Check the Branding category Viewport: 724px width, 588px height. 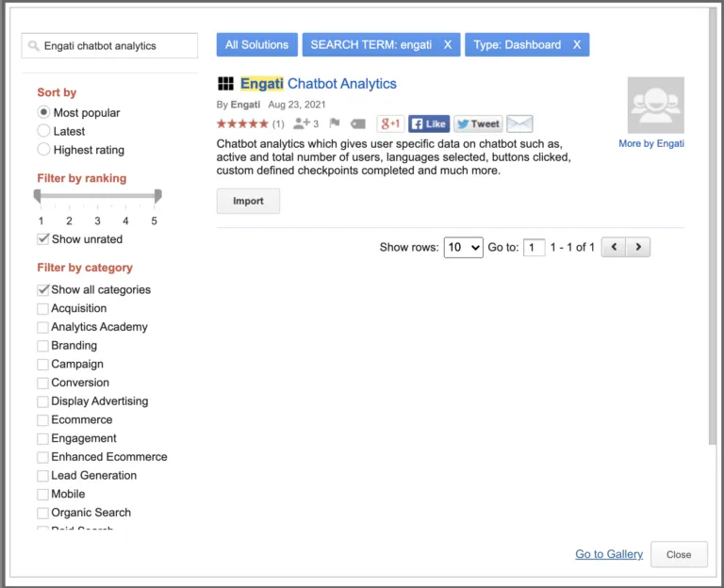[x=42, y=346]
